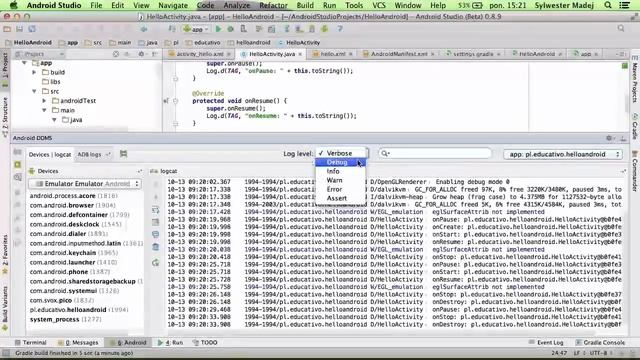Click the Synchronize toolbar icon

point(32,29)
